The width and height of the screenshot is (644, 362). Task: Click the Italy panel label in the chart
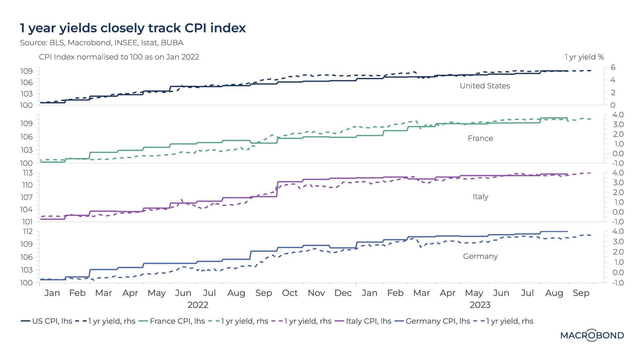pyautogui.click(x=480, y=197)
